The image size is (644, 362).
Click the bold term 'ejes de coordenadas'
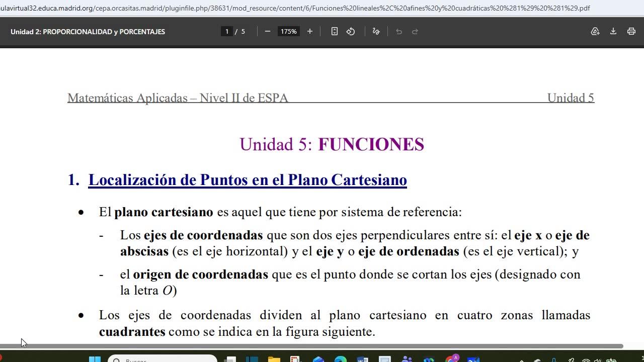click(203, 235)
